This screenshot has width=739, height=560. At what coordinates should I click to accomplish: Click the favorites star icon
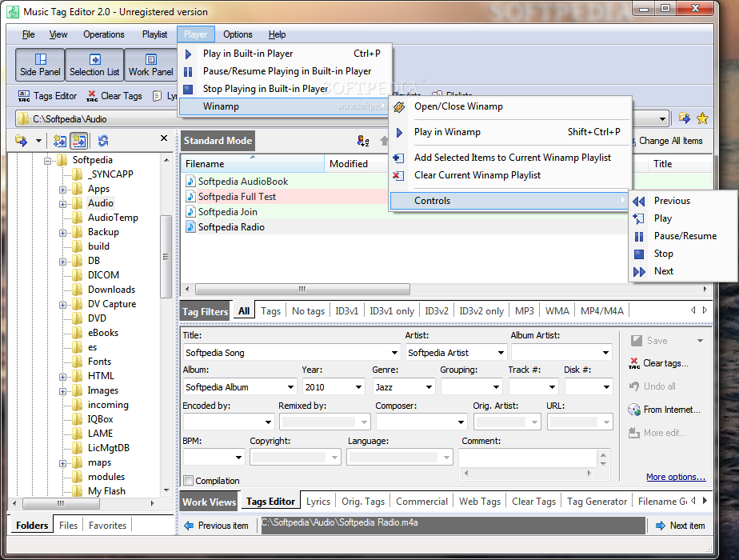702,118
